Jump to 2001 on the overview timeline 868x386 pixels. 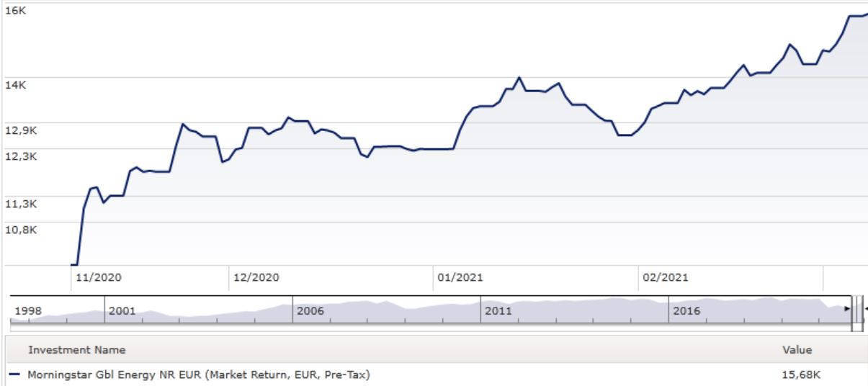[121, 311]
